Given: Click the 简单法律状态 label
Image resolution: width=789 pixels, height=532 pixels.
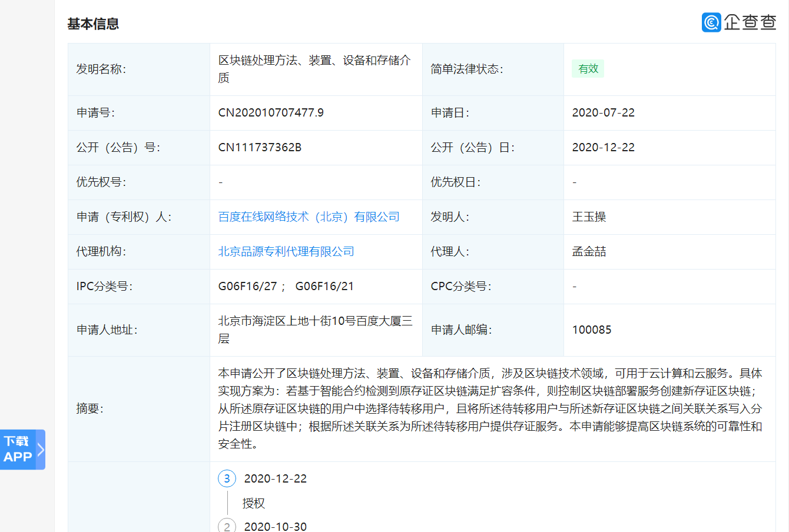Looking at the screenshot, I should tap(466, 69).
